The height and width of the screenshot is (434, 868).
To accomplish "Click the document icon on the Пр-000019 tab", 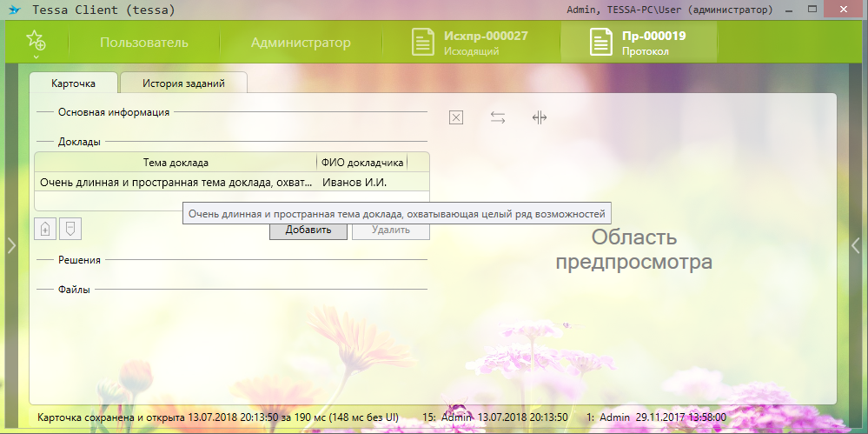I will click(602, 43).
